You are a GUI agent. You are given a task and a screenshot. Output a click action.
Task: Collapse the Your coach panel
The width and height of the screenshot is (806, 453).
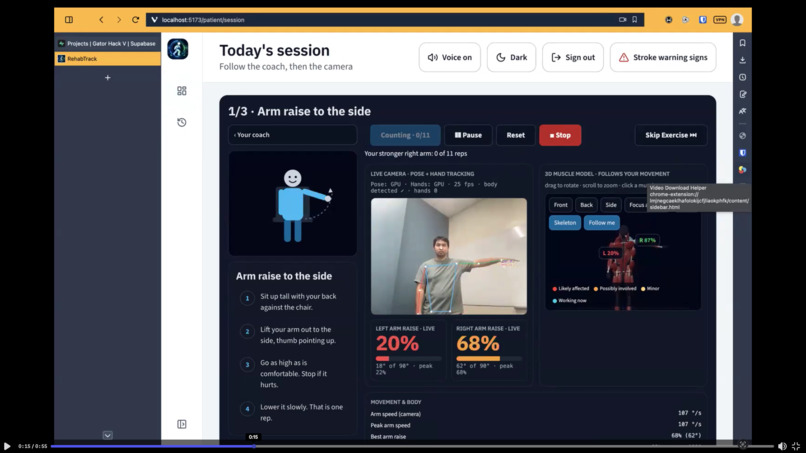[292, 135]
